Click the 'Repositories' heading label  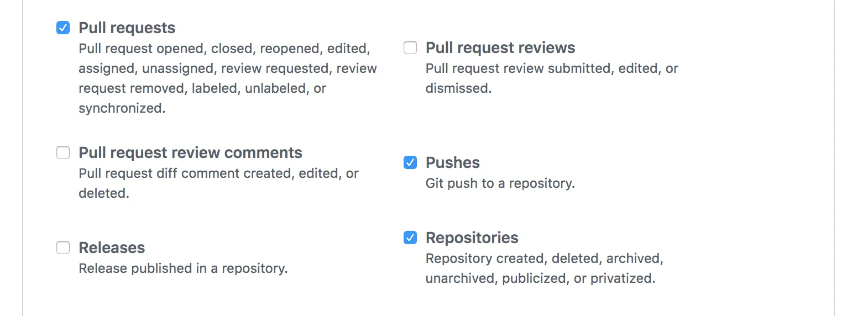(x=472, y=238)
